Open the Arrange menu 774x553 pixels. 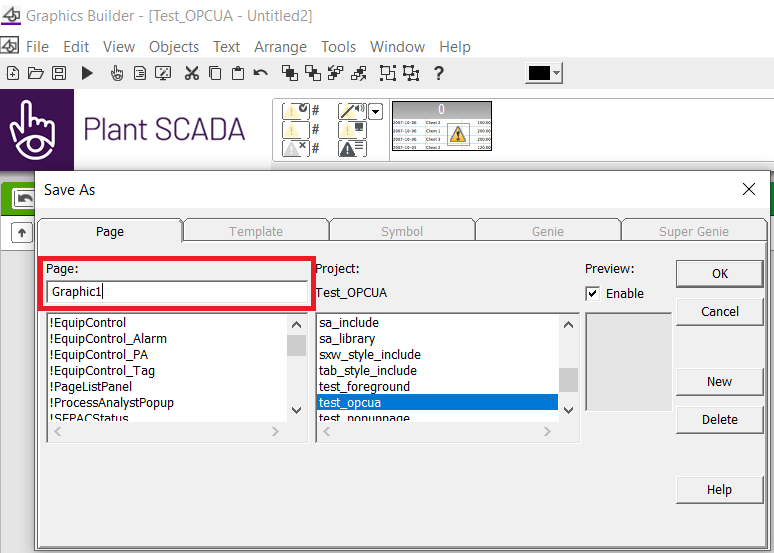(x=280, y=47)
